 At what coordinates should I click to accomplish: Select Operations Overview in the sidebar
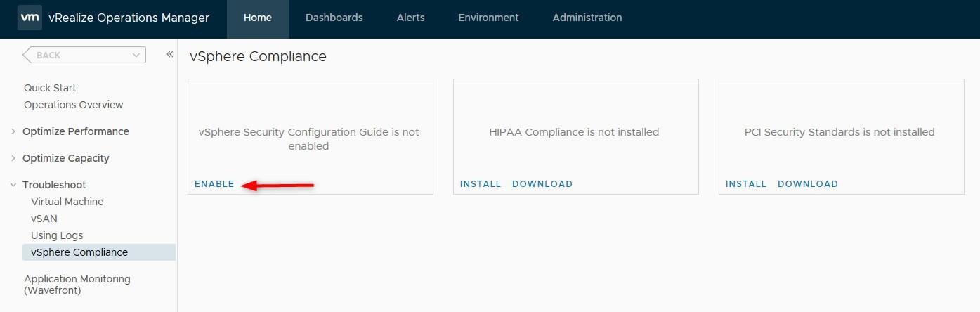(x=74, y=105)
